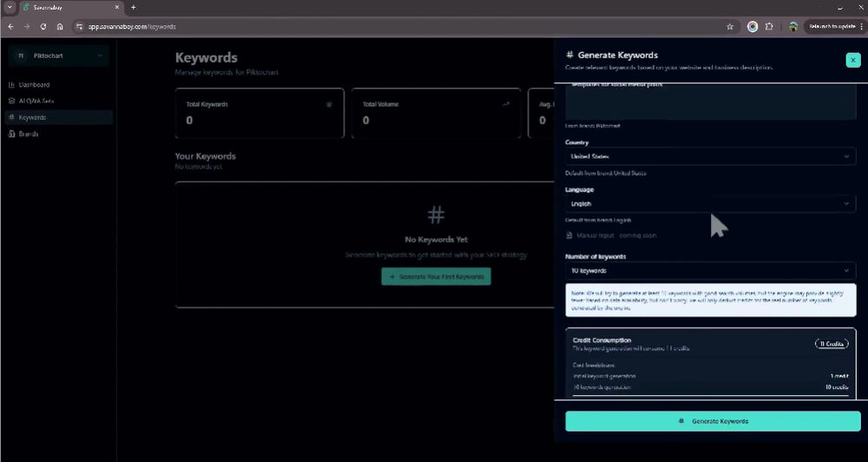868x462 pixels.
Task: Close the Generate Keywords panel
Action: coord(853,60)
